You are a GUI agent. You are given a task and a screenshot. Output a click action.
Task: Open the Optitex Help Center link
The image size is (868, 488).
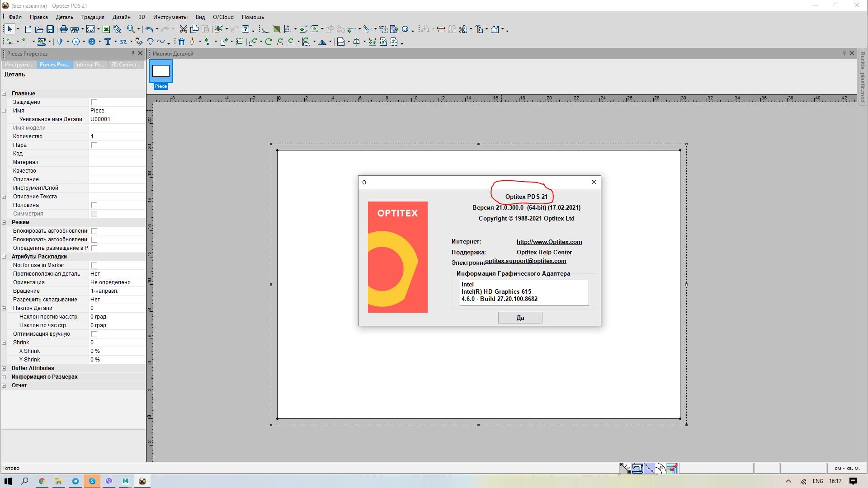click(x=544, y=252)
